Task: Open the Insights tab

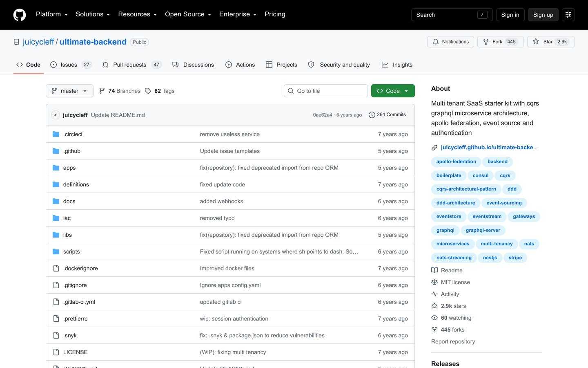Action: (x=397, y=65)
